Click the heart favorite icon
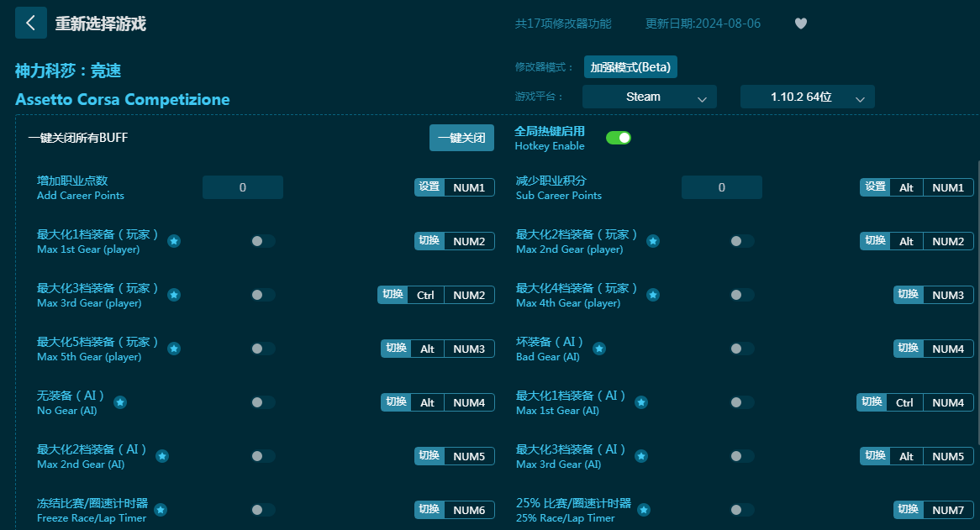Screen dimensions: 980x530 [x=801, y=24]
